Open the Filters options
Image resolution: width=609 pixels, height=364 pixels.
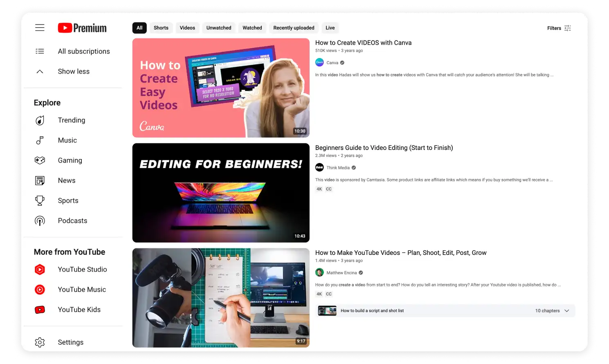pos(559,28)
